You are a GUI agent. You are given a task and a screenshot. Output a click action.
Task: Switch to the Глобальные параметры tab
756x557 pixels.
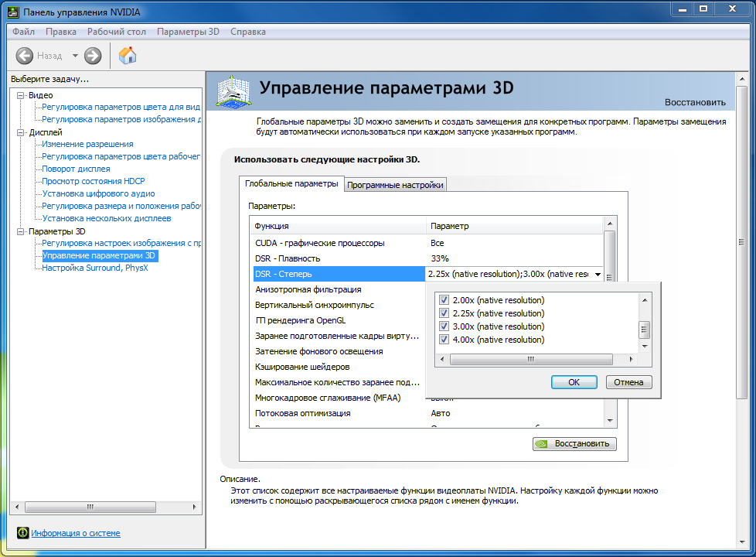point(291,183)
